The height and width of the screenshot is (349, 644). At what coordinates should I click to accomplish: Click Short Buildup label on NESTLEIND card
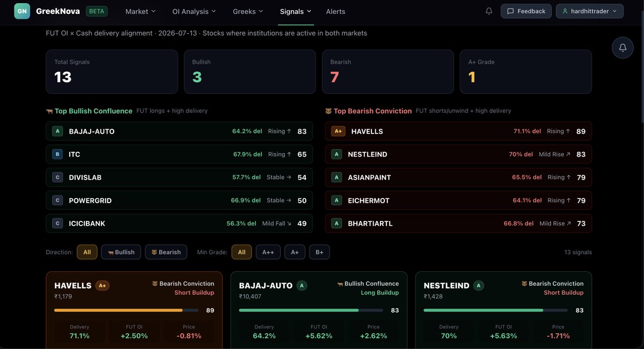tap(563, 293)
